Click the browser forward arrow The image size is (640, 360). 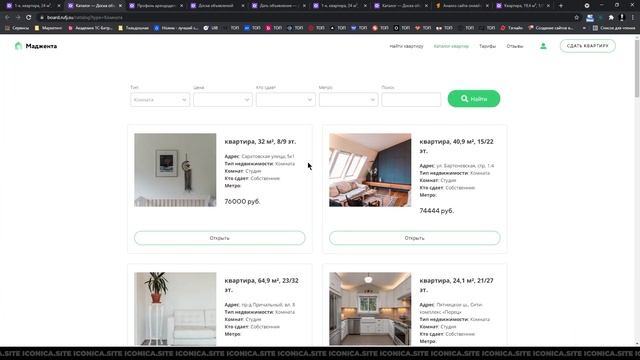pos(18,18)
